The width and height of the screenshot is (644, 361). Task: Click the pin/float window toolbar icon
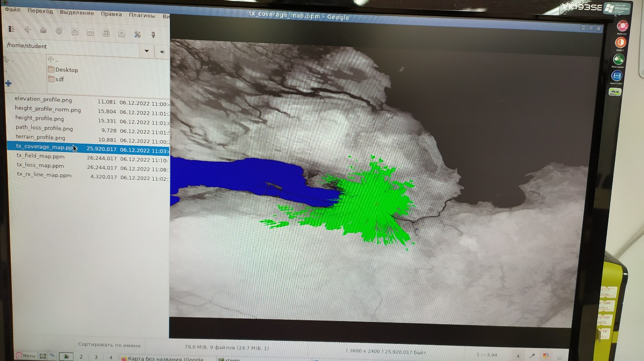[x=153, y=35]
